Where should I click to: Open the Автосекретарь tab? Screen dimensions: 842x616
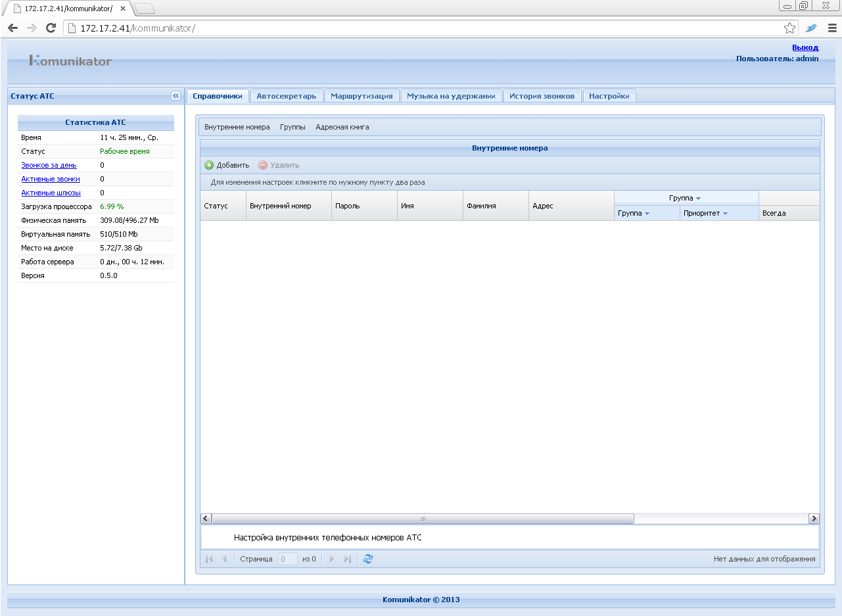coord(287,96)
